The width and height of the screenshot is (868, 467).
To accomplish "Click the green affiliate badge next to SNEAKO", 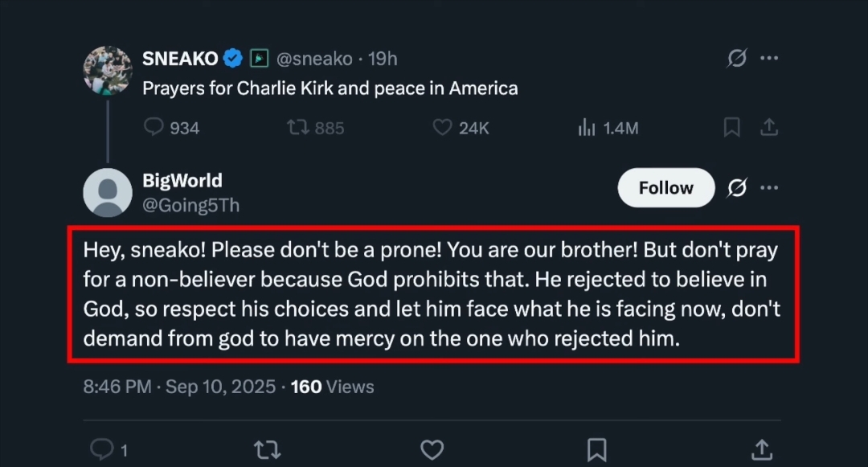I will click(259, 59).
